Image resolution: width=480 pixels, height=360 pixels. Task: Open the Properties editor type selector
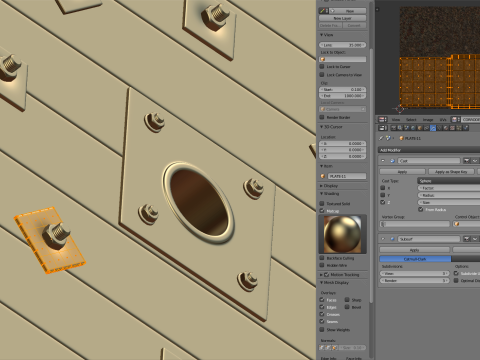coord(383,128)
